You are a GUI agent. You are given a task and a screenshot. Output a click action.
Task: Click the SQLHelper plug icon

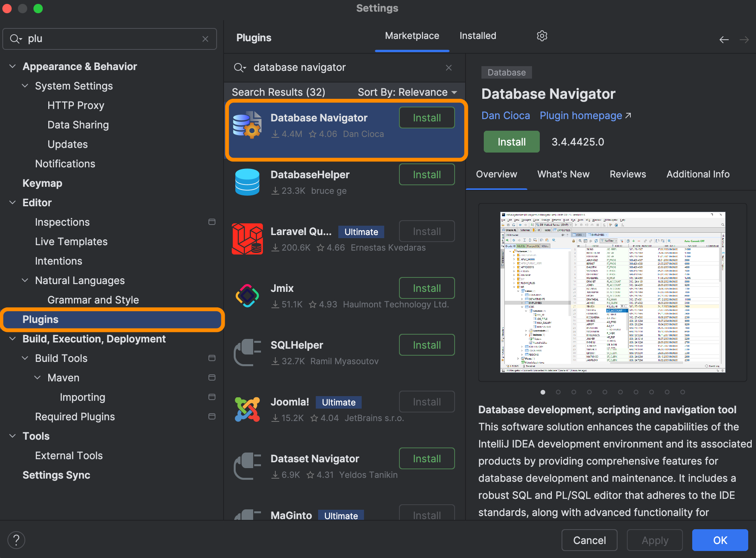pyautogui.click(x=247, y=353)
